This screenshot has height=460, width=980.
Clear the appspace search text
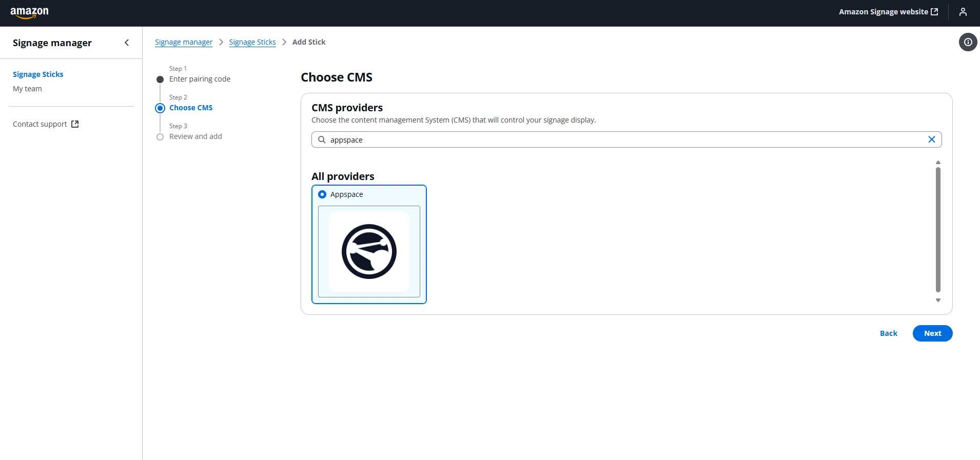[932, 139]
